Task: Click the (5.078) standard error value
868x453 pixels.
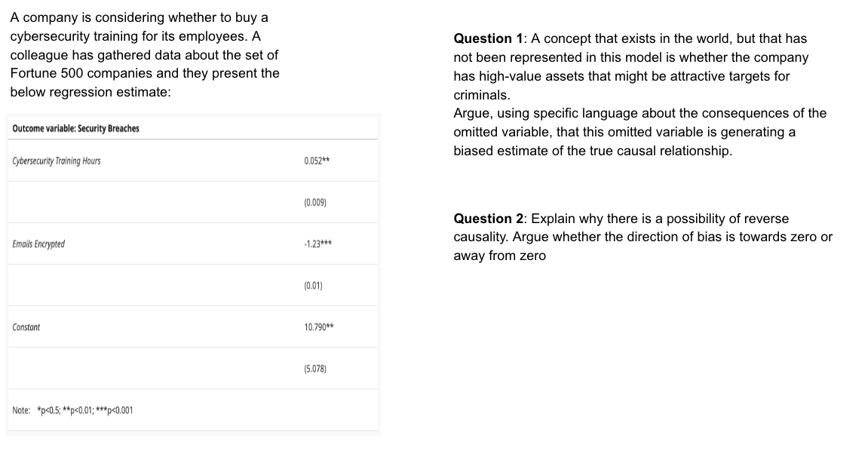Action: pyautogui.click(x=315, y=369)
